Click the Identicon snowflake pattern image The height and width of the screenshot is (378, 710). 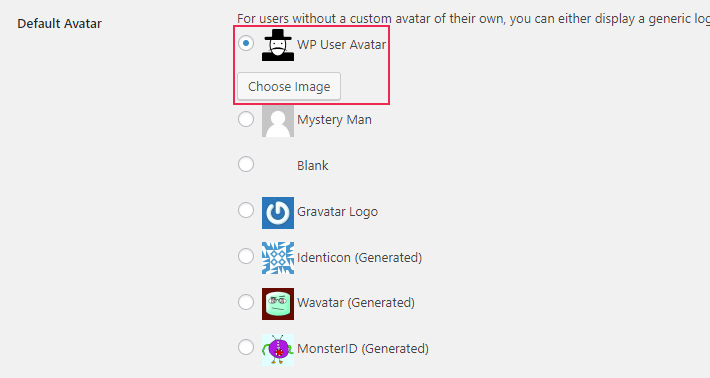(x=278, y=258)
